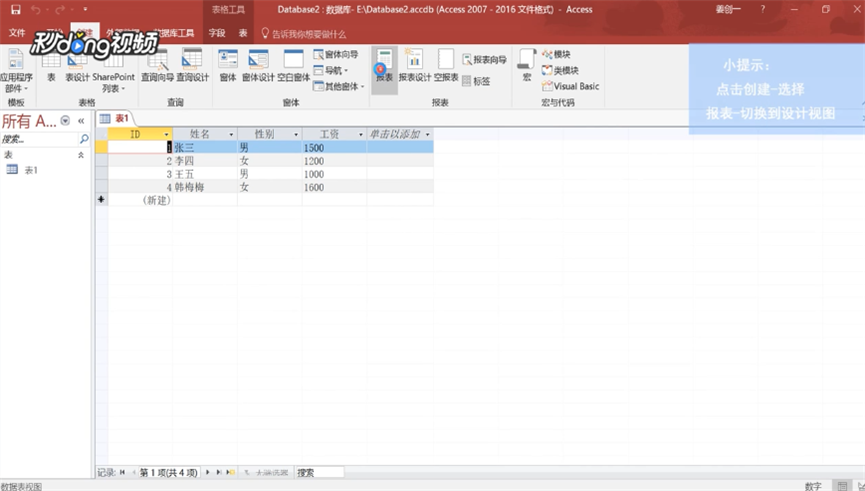Expand the More Forms dropdown
865x491 pixels.
(339, 86)
